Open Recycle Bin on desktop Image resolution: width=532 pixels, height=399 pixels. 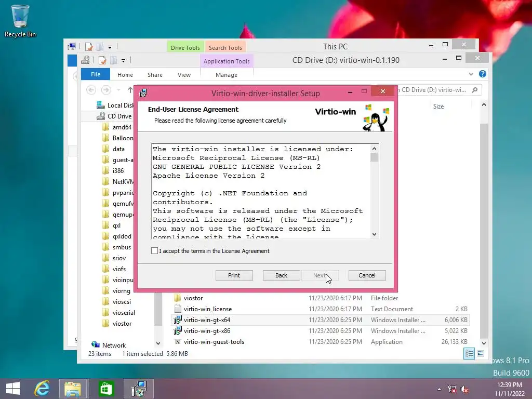coord(20,21)
